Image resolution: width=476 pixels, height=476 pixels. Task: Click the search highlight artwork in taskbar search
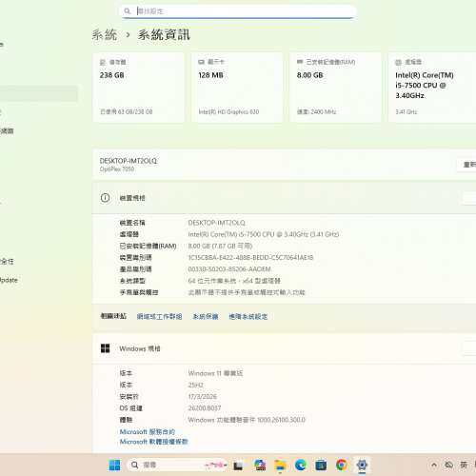point(216,465)
